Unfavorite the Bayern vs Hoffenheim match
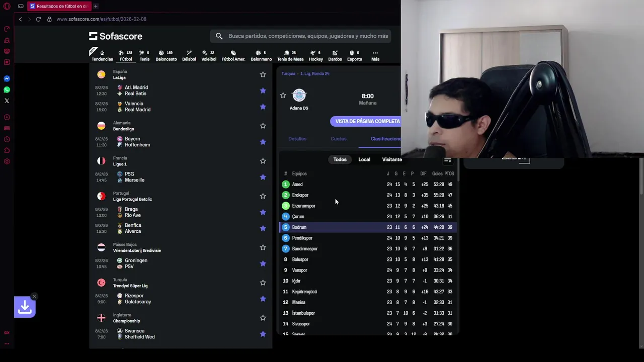Screen dimensions: 644x362 [x=263, y=142]
